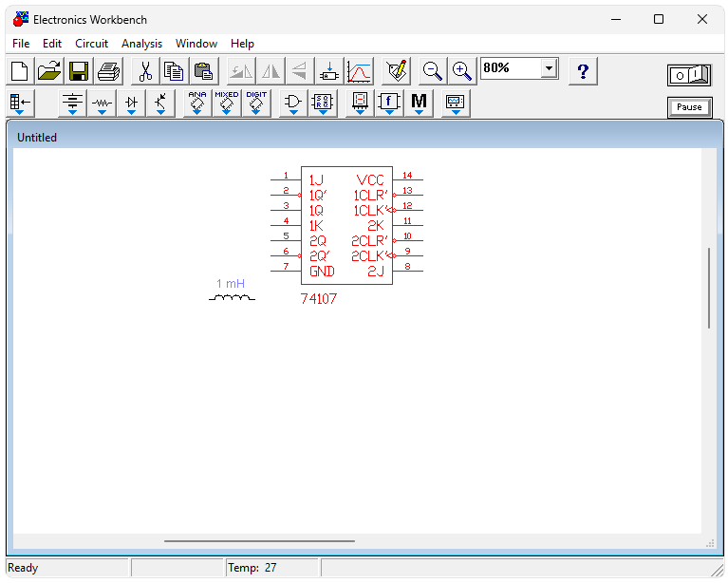Expand the 80% zoom dropdown arrow
This screenshot has width=728, height=583.
coord(549,68)
